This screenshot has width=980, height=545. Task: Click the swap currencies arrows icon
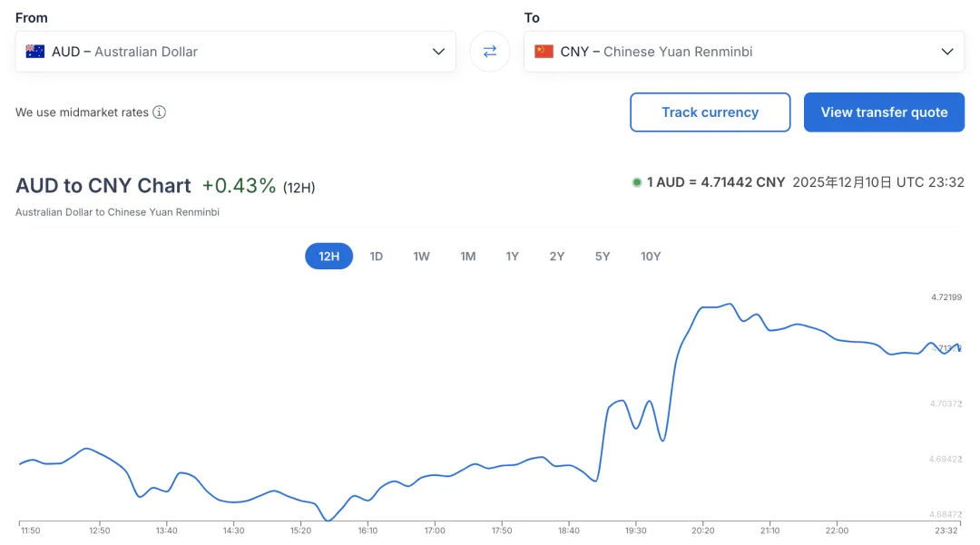click(x=490, y=52)
